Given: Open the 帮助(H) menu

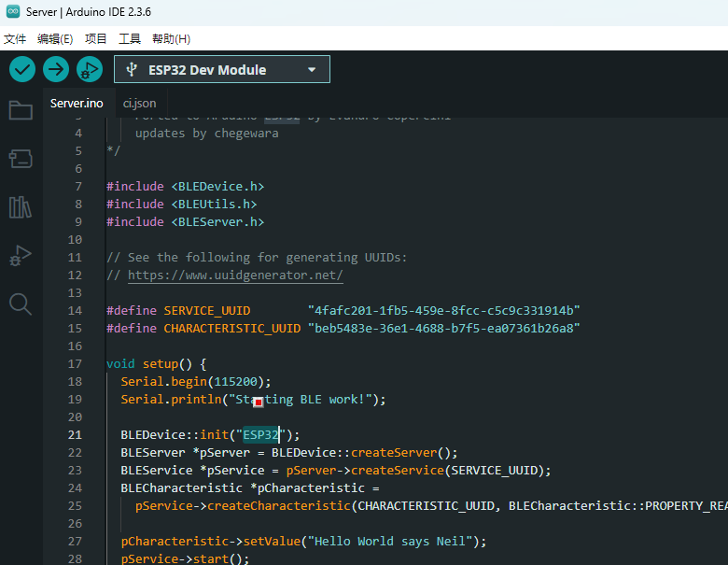Looking at the screenshot, I should [171, 39].
